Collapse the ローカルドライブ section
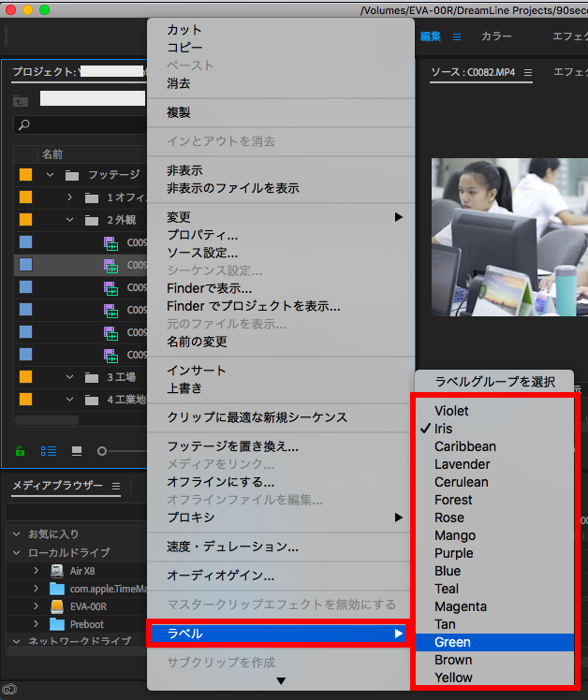Viewport: 588px width, 700px height. [x=17, y=553]
